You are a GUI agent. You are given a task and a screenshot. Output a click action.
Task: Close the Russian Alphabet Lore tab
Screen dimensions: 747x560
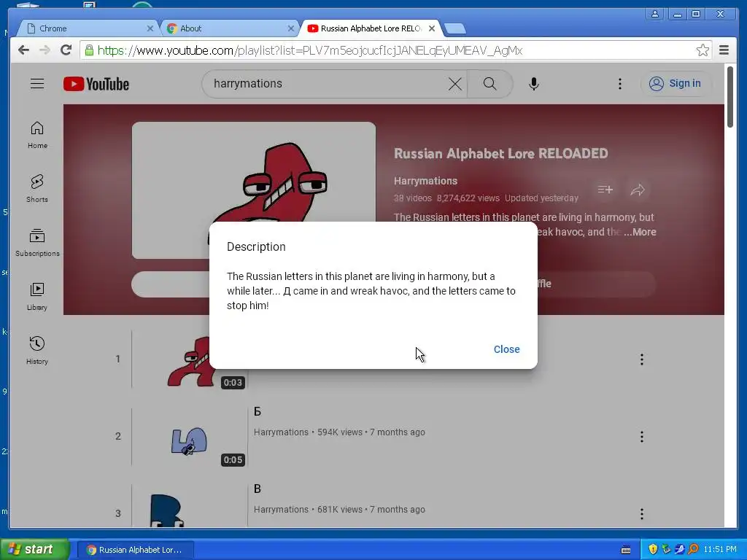432,28
